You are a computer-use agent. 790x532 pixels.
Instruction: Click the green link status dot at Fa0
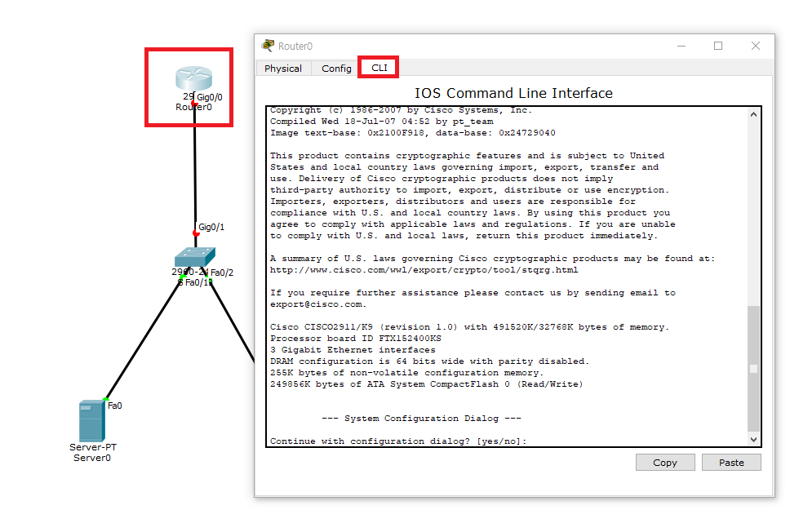[x=106, y=400]
